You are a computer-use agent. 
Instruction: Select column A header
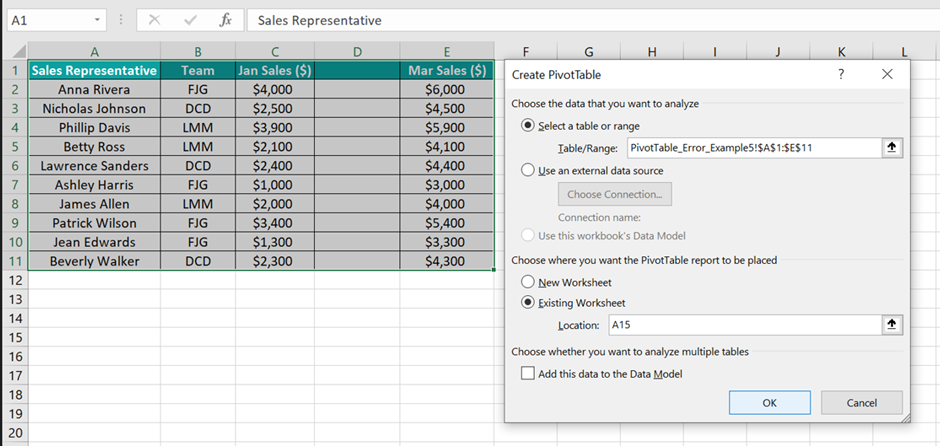(94, 52)
